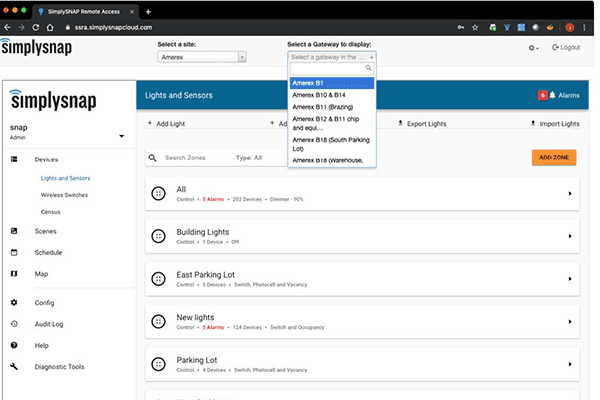The height and width of the screenshot is (400, 600).
Task: Click 5 Alarms under New lights zone
Action: (x=213, y=327)
